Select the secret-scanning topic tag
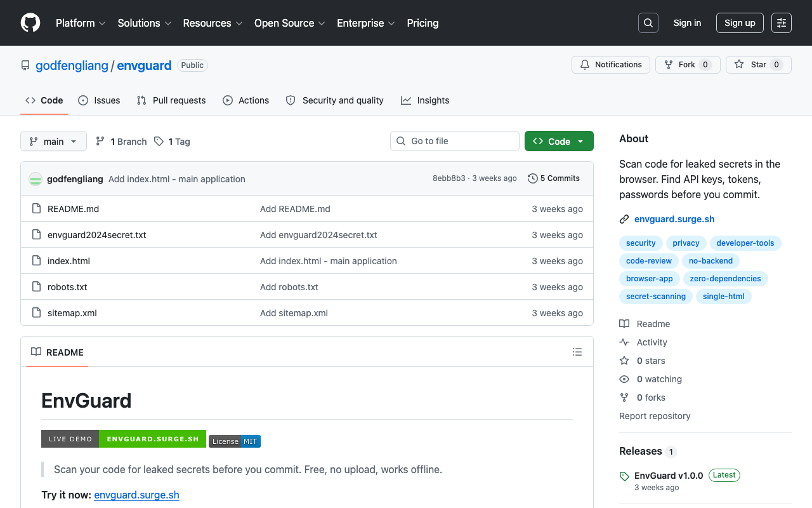 [x=656, y=297]
